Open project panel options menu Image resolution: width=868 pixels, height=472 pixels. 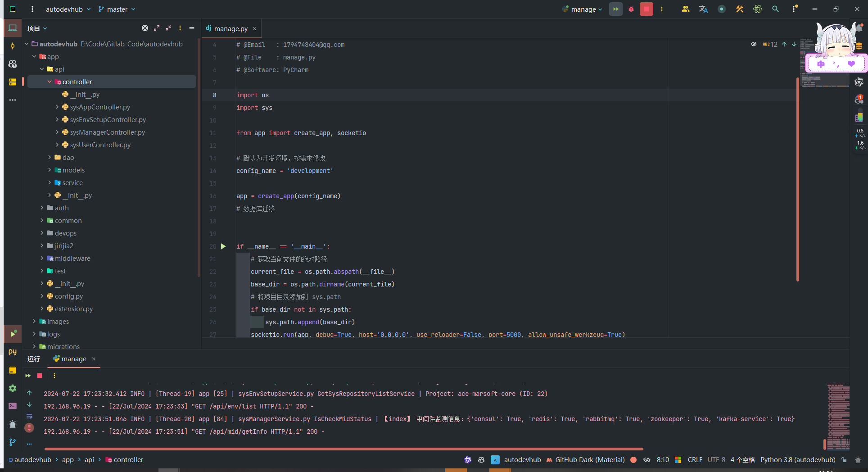(x=180, y=28)
